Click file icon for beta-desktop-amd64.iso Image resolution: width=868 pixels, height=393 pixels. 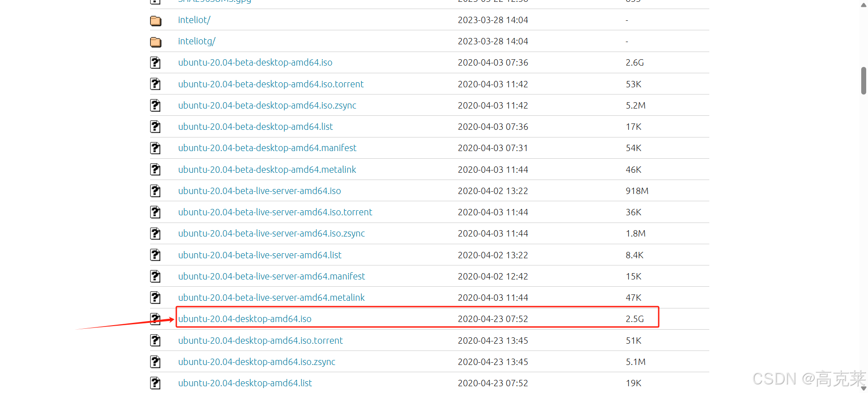[156, 62]
